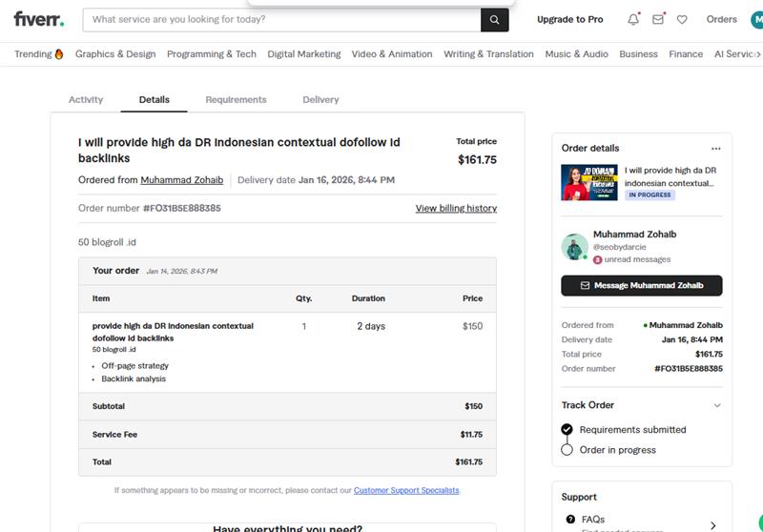Image resolution: width=763 pixels, height=532 pixels.
Task: Click the gig thumbnail in Order details
Action: pos(589,182)
